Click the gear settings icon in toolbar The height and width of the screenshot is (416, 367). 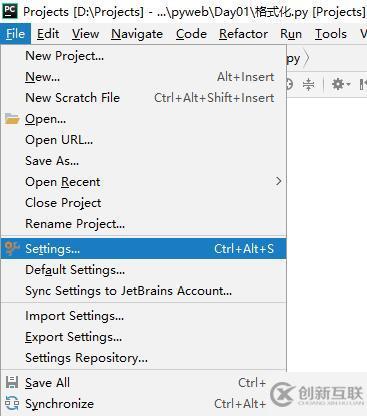coord(338,84)
